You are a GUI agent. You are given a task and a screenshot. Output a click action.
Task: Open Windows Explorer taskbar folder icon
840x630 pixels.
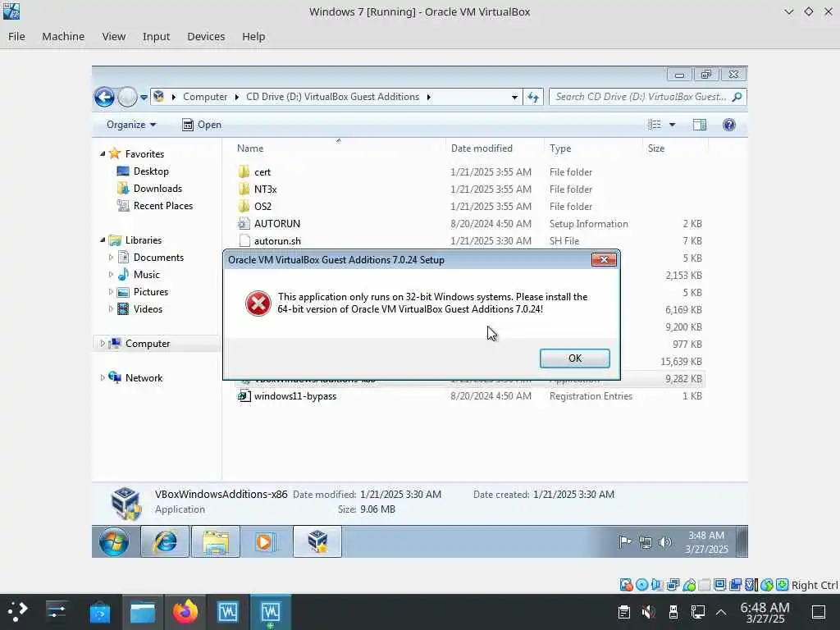216,541
